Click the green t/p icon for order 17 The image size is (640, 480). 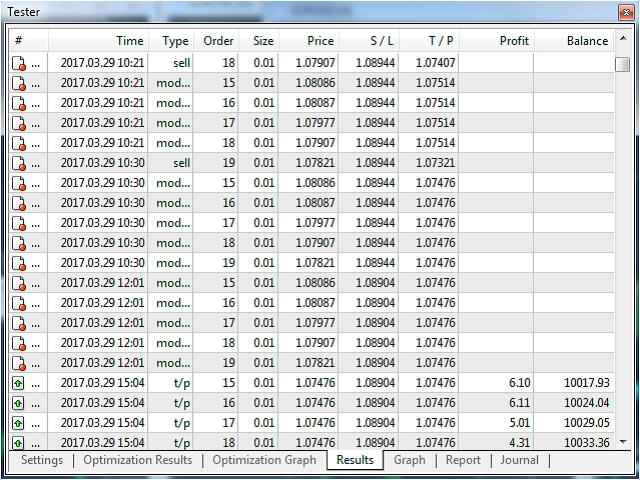[x=19, y=423]
